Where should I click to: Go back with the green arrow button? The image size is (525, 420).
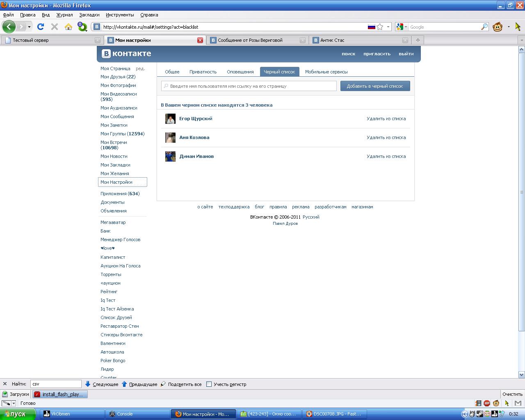point(9,27)
